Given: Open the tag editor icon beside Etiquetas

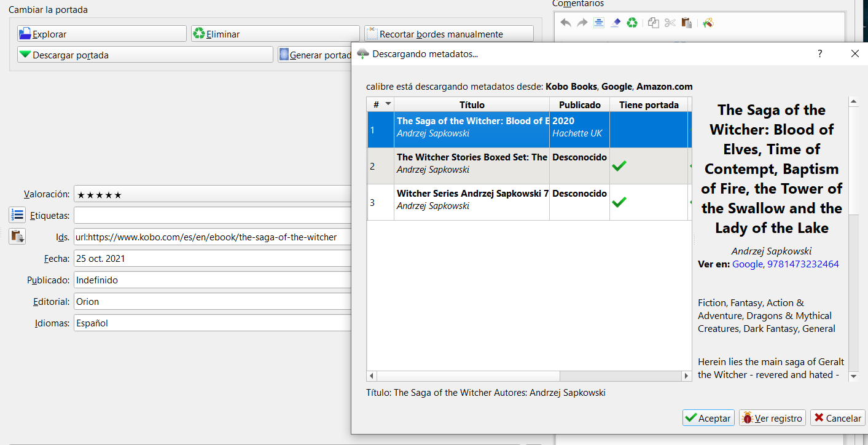Looking at the screenshot, I should pos(17,215).
